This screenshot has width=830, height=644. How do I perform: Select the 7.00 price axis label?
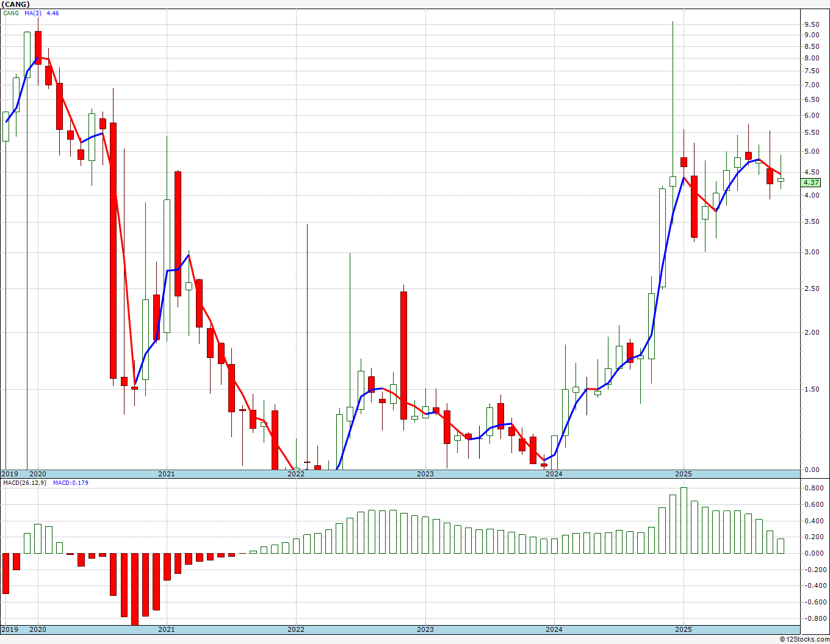point(811,85)
